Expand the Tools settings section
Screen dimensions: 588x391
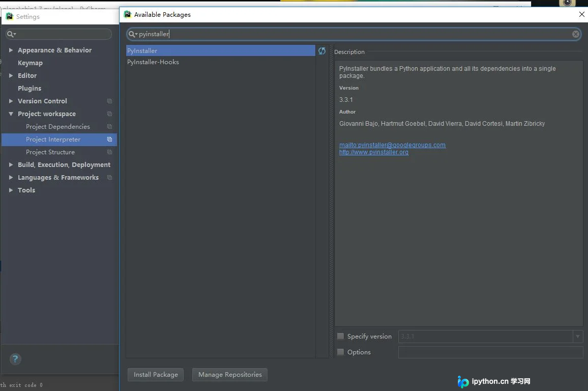coord(11,190)
